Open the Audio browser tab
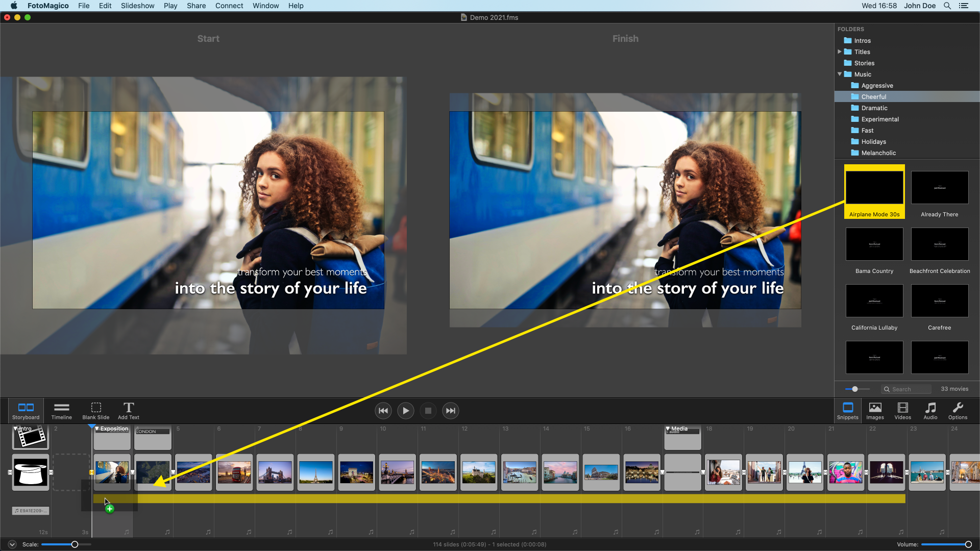This screenshot has width=980, height=551. coord(930,410)
